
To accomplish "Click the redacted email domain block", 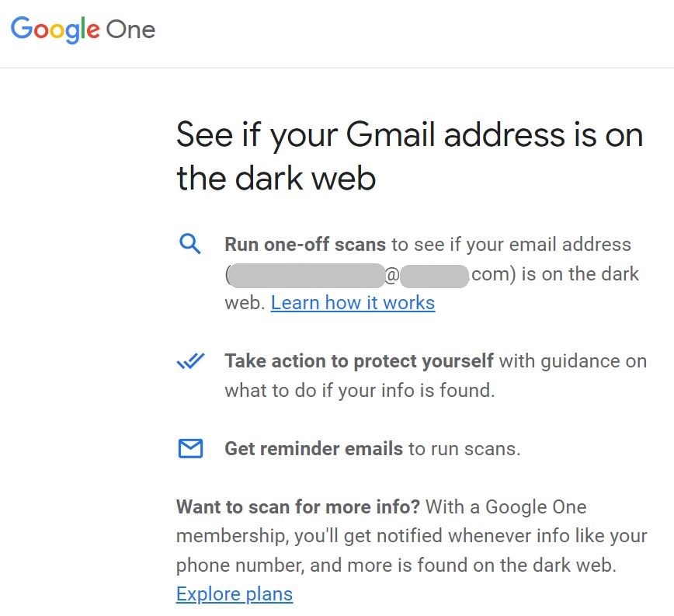I will 434,276.
